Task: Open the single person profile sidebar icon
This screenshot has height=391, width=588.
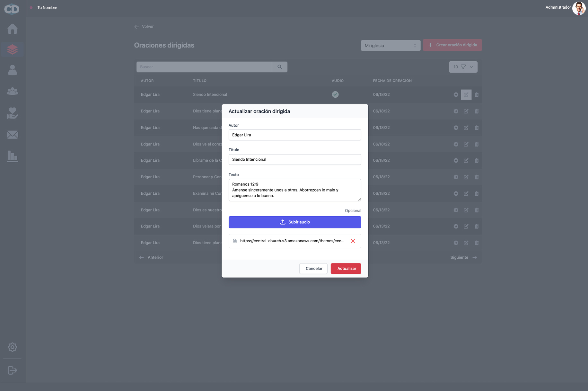Action: coord(13,70)
